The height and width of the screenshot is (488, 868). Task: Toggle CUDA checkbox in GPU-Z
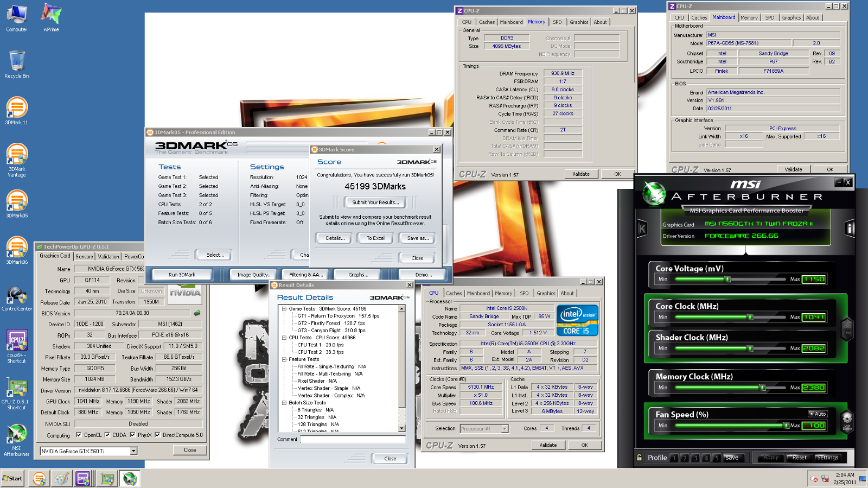point(107,435)
